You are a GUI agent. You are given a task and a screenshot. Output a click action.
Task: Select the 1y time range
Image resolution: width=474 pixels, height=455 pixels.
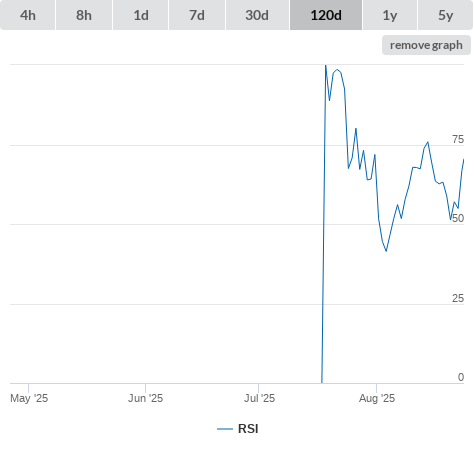[x=390, y=15]
